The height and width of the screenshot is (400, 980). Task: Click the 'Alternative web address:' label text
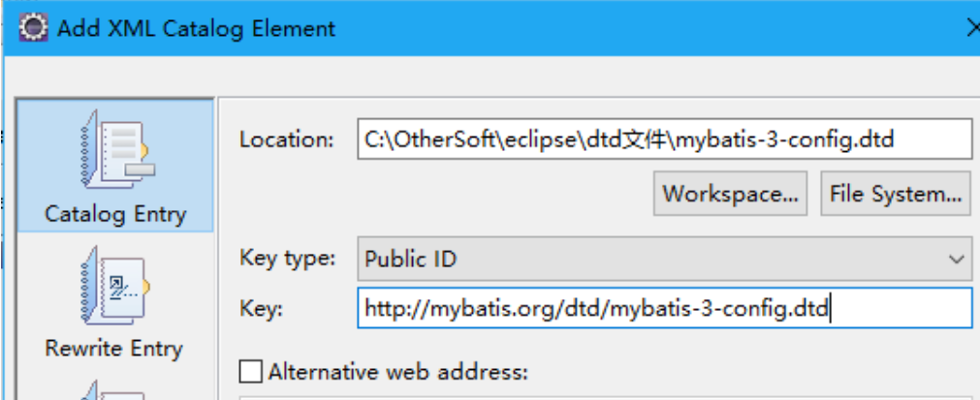tap(397, 371)
